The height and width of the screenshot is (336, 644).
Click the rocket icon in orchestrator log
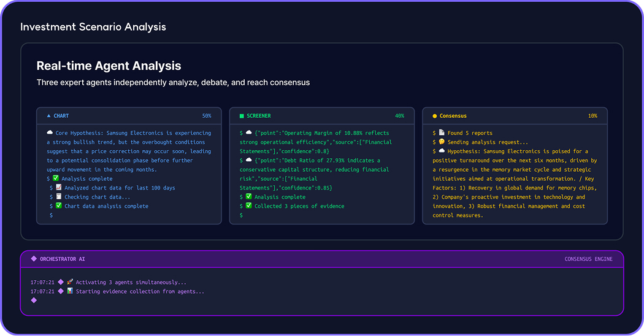click(x=70, y=283)
